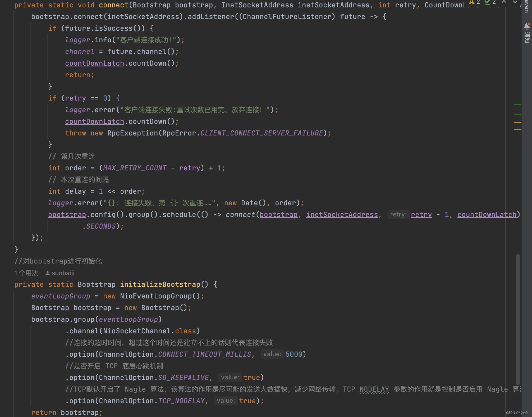Click inetSocketAddress argument in schedule lambda
This screenshot has height=417, width=532.
click(342, 215)
